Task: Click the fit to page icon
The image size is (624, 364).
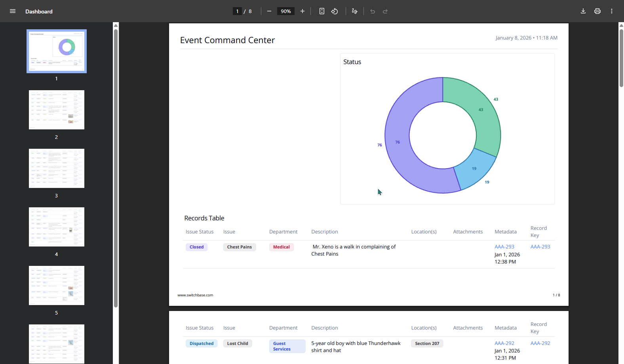Action: [x=322, y=11]
